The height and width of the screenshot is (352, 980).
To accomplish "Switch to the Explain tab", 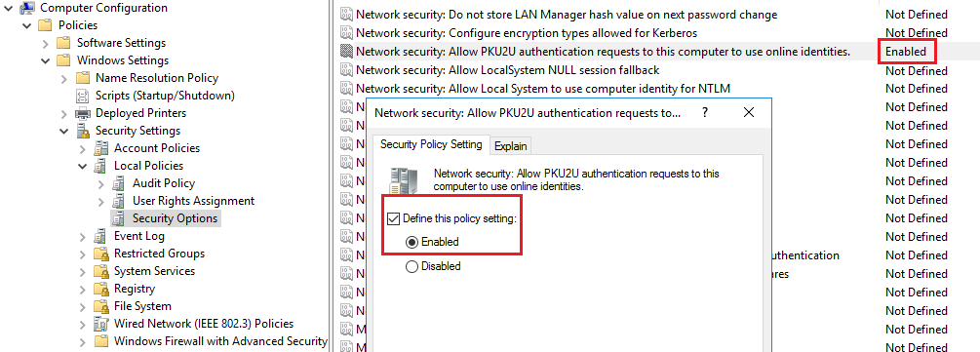I will click(x=511, y=145).
